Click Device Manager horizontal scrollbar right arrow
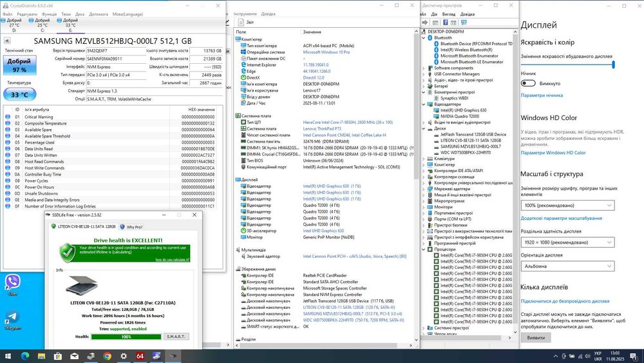This screenshot has width=644, height=363. point(509,338)
